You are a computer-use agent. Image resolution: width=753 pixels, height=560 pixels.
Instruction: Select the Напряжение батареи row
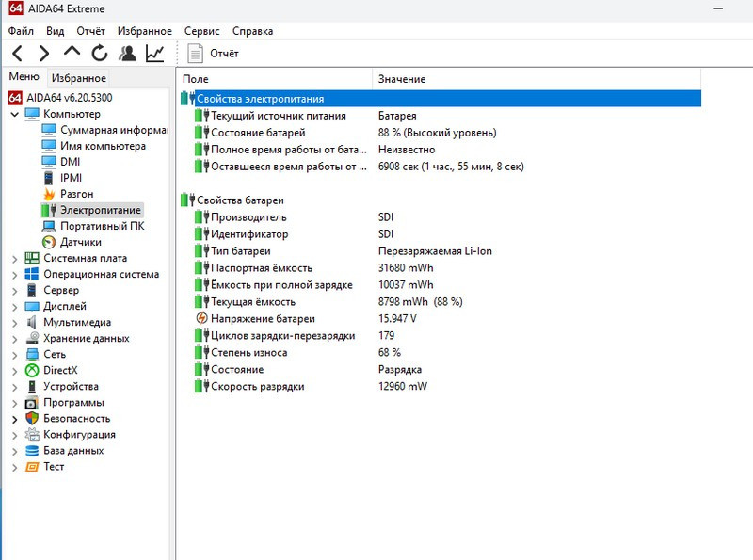coord(441,319)
